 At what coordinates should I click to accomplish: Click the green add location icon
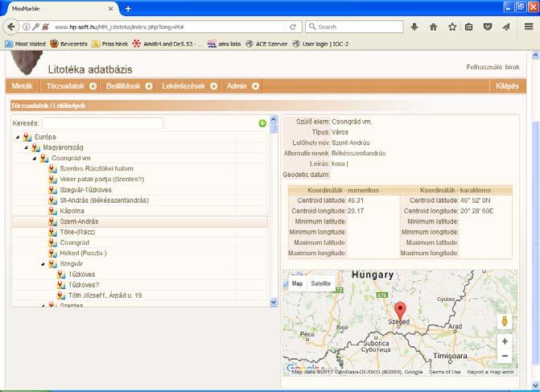(x=262, y=123)
